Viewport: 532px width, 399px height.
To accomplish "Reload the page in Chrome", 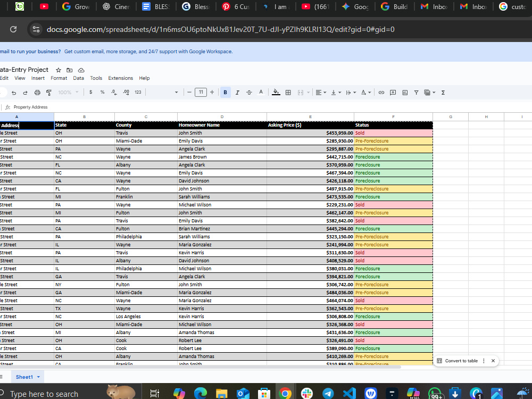I will pos(13,29).
